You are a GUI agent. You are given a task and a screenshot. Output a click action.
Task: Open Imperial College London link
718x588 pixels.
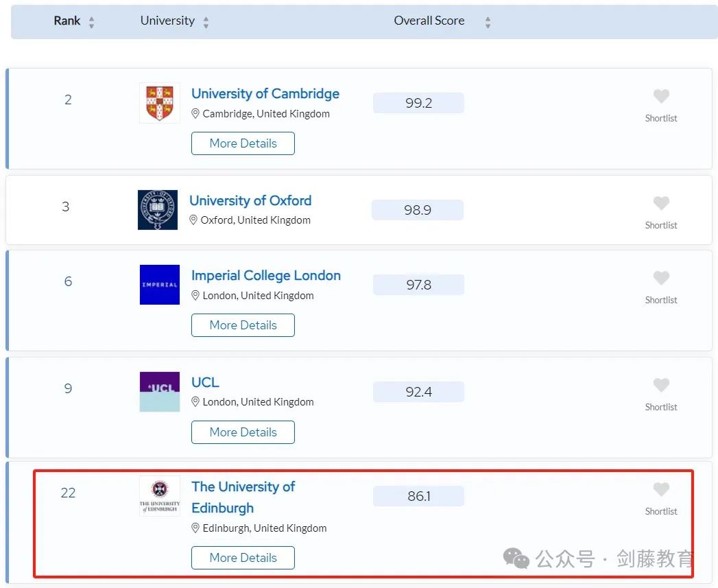click(x=265, y=275)
